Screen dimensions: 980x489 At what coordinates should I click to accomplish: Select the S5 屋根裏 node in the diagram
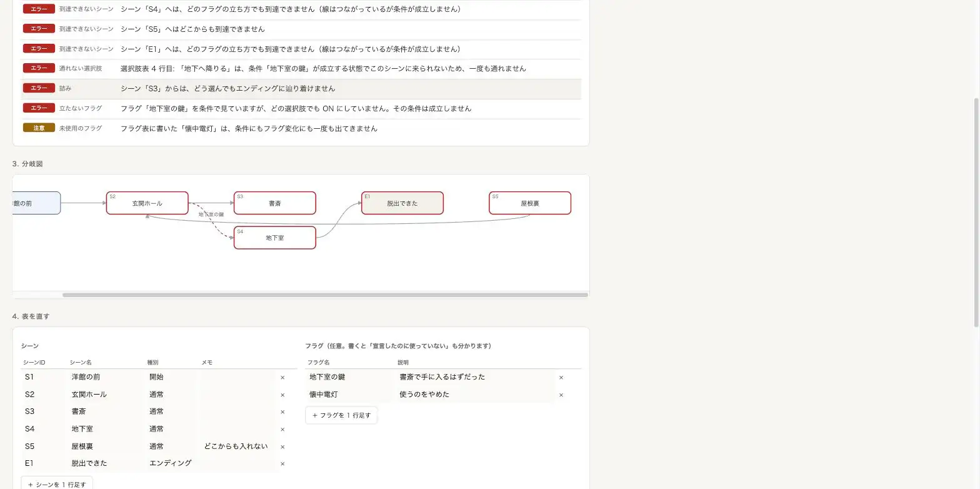point(530,203)
